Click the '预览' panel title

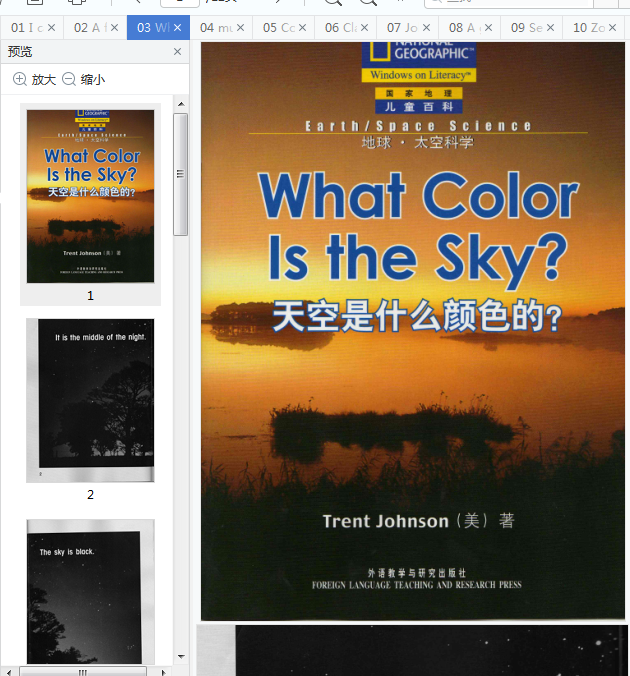pos(20,52)
